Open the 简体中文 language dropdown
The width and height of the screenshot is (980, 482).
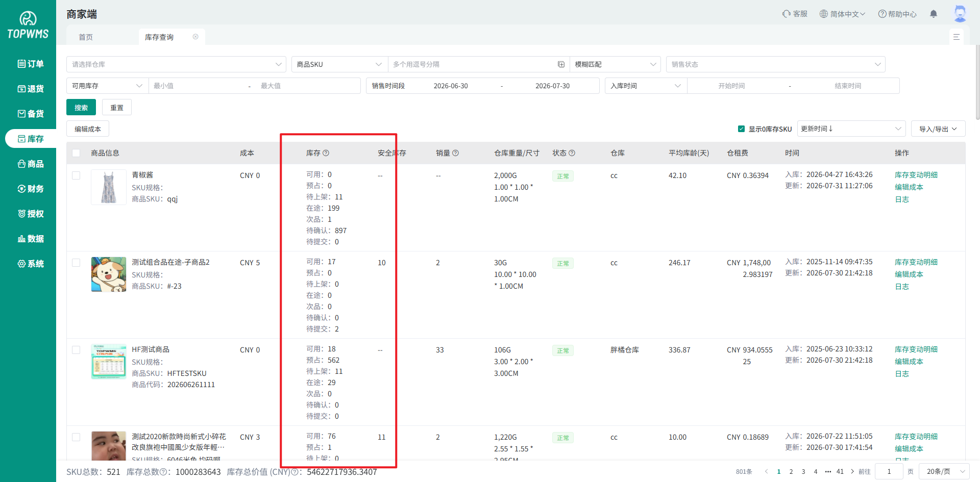click(842, 14)
